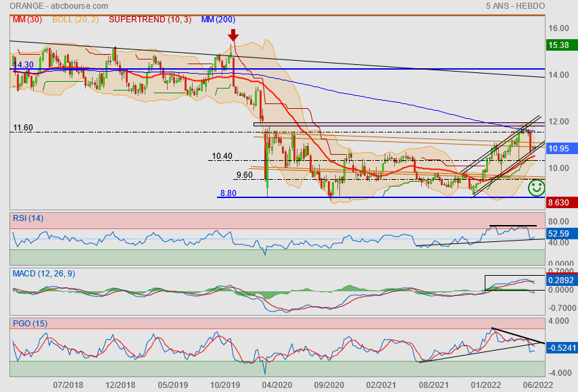Viewport: 578px width, 392px height.
Task: Click the 04/2020 date axis label
Action: pyautogui.click(x=277, y=385)
